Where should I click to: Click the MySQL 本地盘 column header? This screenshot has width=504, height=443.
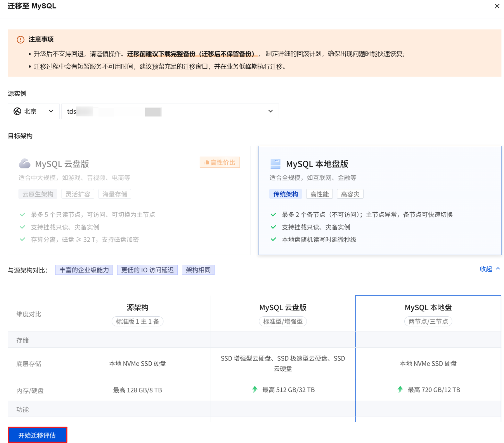click(428, 307)
